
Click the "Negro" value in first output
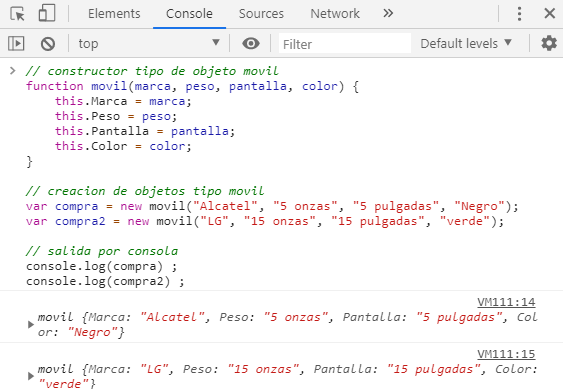coord(93,332)
